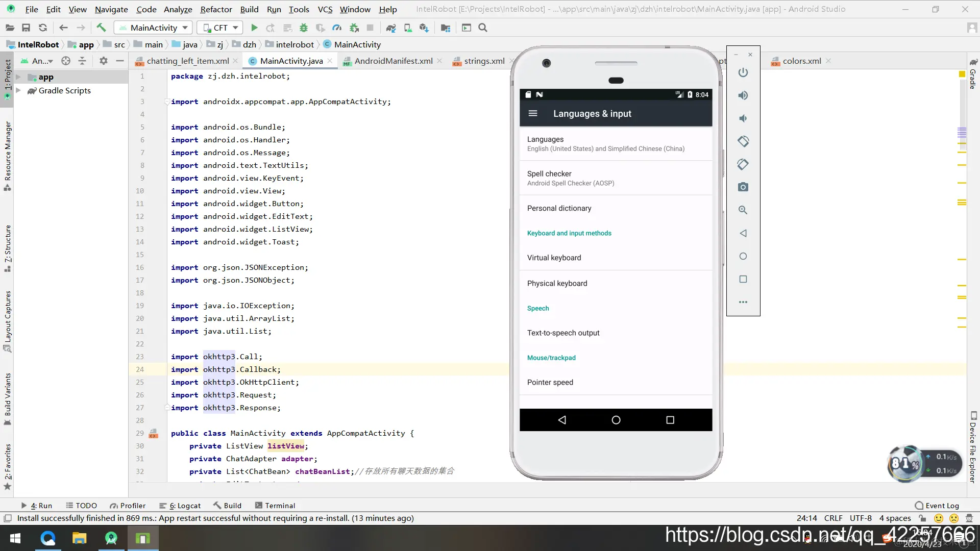Screen dimensions: 980x551
Task: Open Virtual keyboard setting in emulator
Action: pyautogui.click(x=554, y=258)
